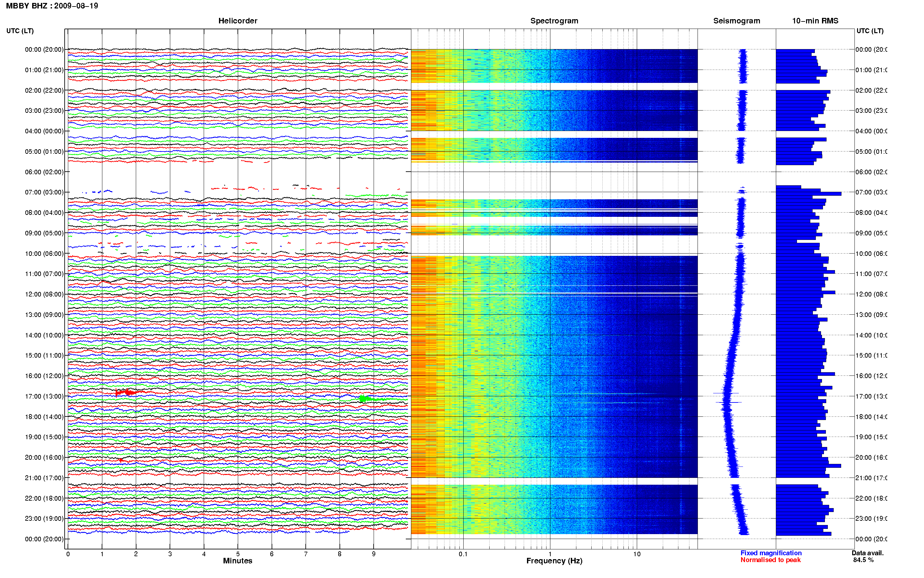Click minute tick label '9' on Helicorder axis
Viewport: 924px width, 578px height.
click(x=374, y=554)
